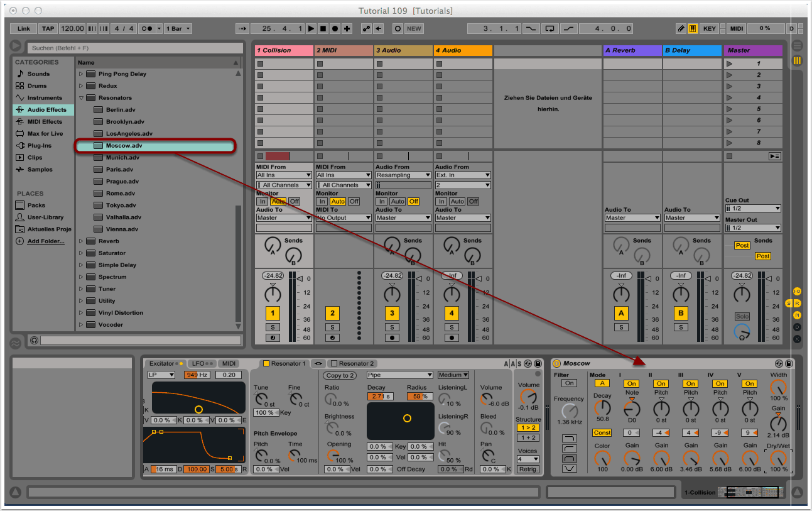
Task: Solo track 1 with the S button
Action: pyautogui.click(x=273, y=327)
